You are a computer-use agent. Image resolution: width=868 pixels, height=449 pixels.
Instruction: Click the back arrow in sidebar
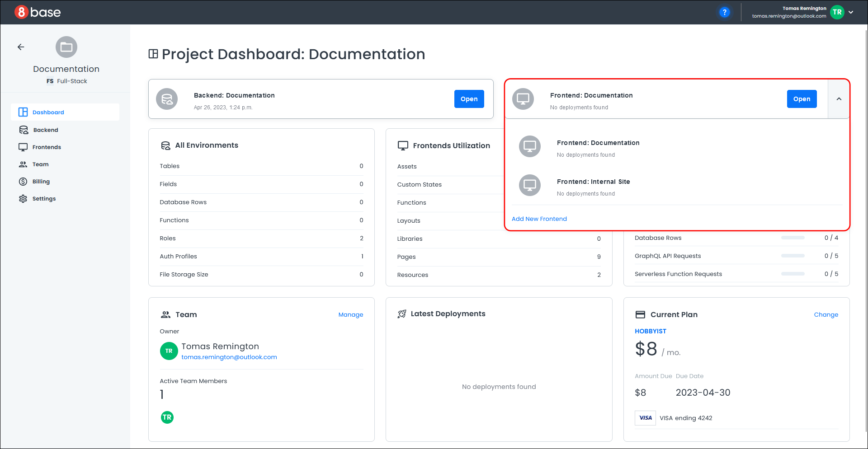(21, 47)
